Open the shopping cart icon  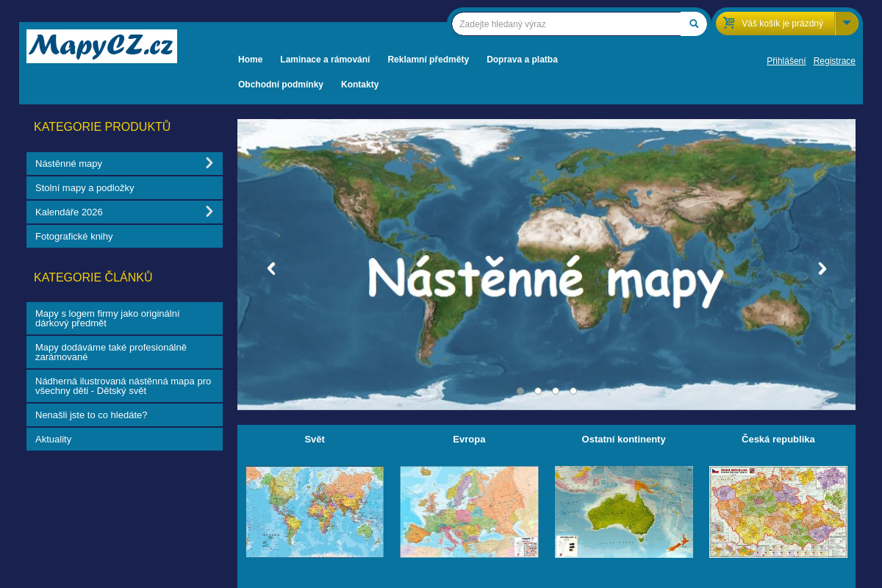coord(728,23)
